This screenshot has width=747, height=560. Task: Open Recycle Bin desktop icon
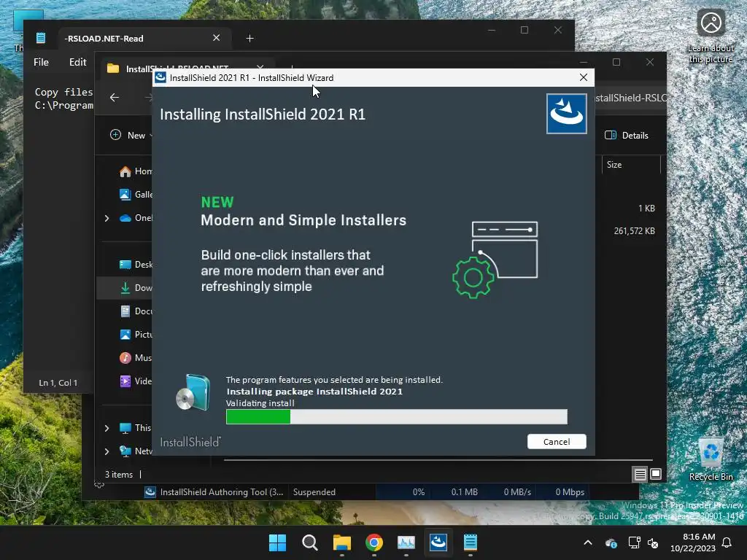711,459
